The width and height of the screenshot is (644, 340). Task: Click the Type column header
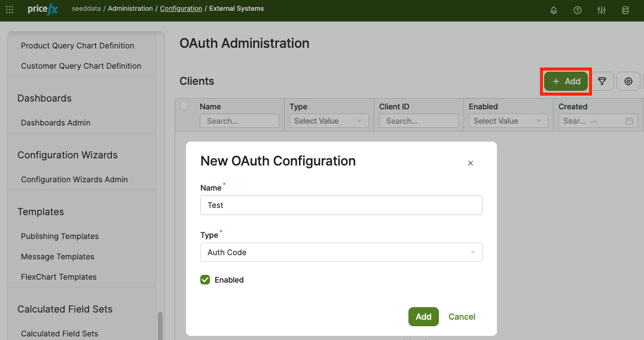point(298,106)
